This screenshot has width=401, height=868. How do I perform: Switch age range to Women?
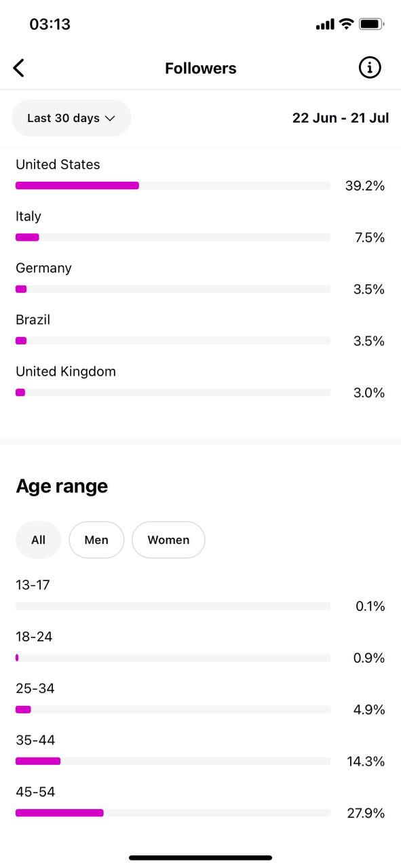(x=168, y=540)
